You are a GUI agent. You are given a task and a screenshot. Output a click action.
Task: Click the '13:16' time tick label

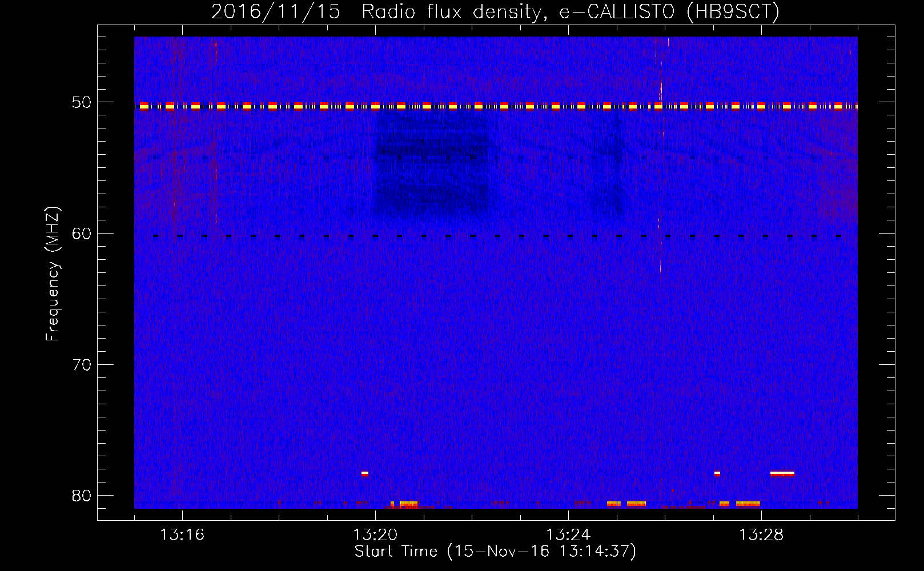click(x=182, y=534)
